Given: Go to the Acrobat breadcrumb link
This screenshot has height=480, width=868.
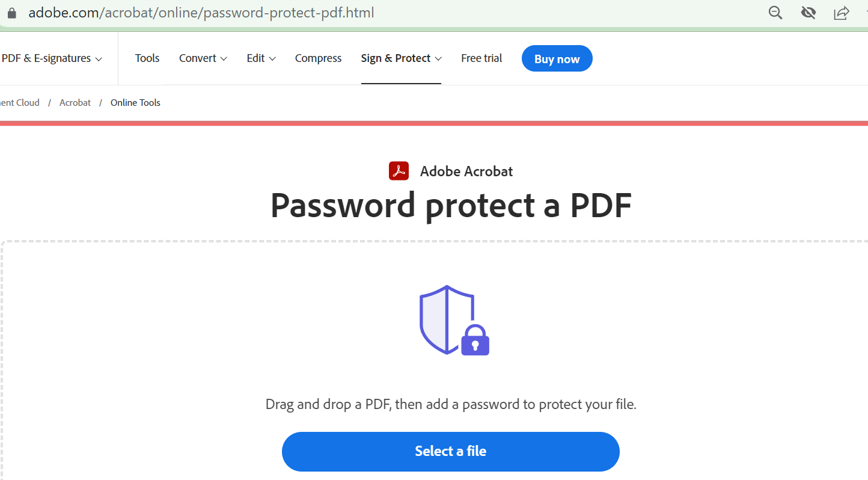Looking at the screenshot, I should [75, 103].
